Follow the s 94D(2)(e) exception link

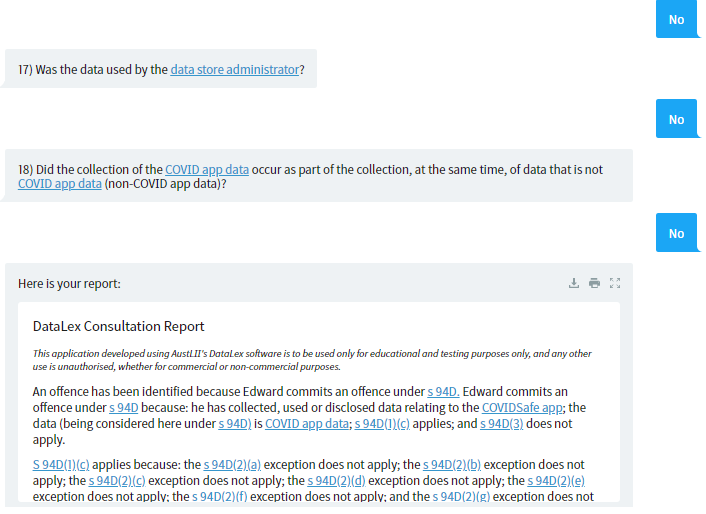click(x=556, y=481)
